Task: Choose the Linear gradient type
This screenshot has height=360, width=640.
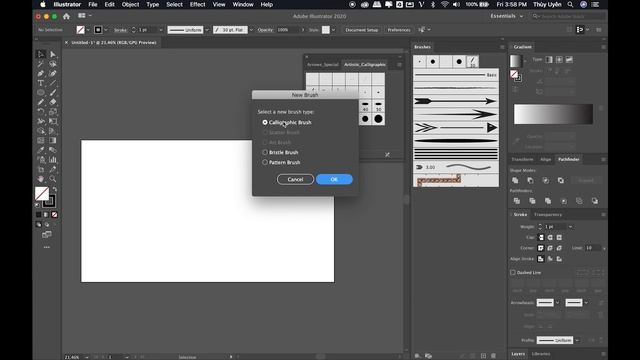Action: (x=549, y=60)
